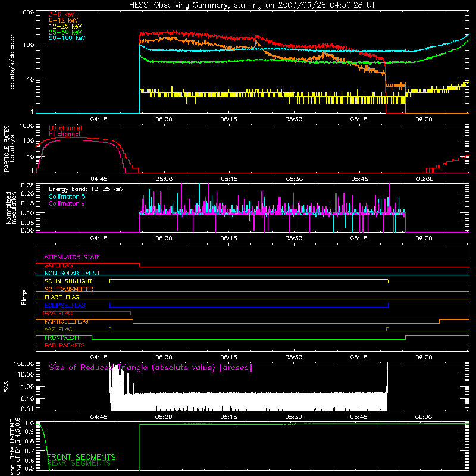This screenshot has height=476, width=476.
Task: Select the 06:00 time label under the SAS panel
Action: coord(424,417)
